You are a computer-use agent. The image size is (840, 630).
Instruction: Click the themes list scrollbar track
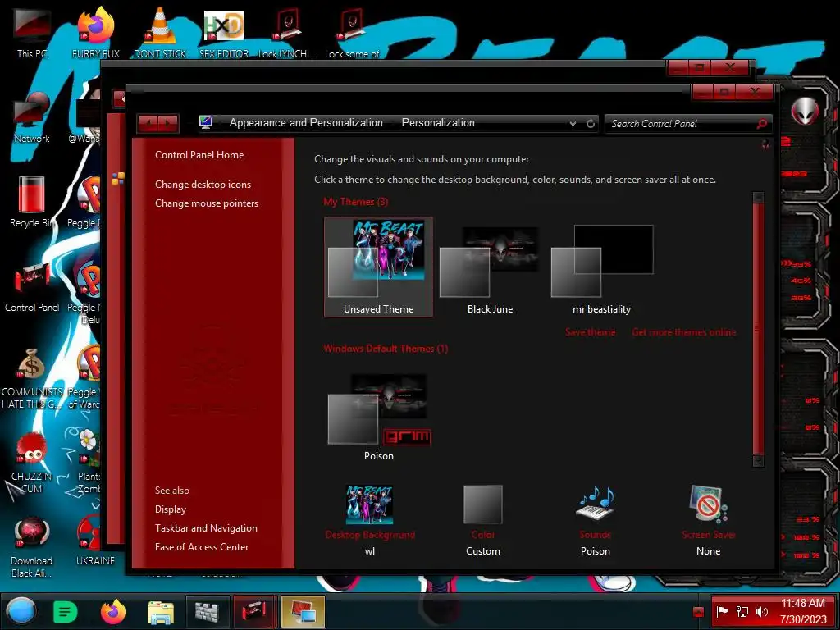pos(758,328)
